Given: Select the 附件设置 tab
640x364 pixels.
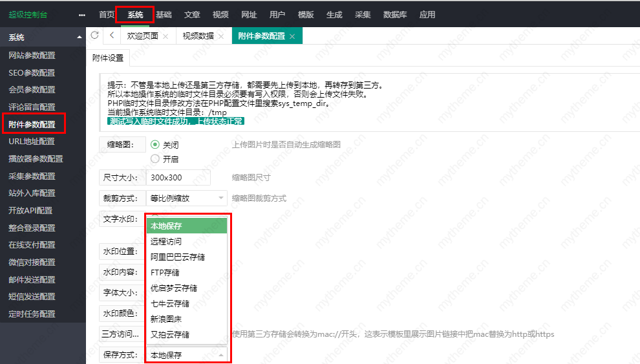Looking at the screenshot, I should coord(108,58).
